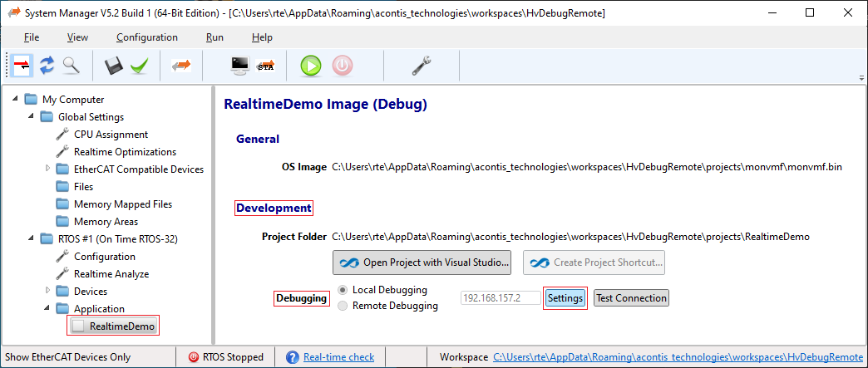This screenshot has height=368, width=868.
Task: Open the console monitor icon
Action: 239,66
